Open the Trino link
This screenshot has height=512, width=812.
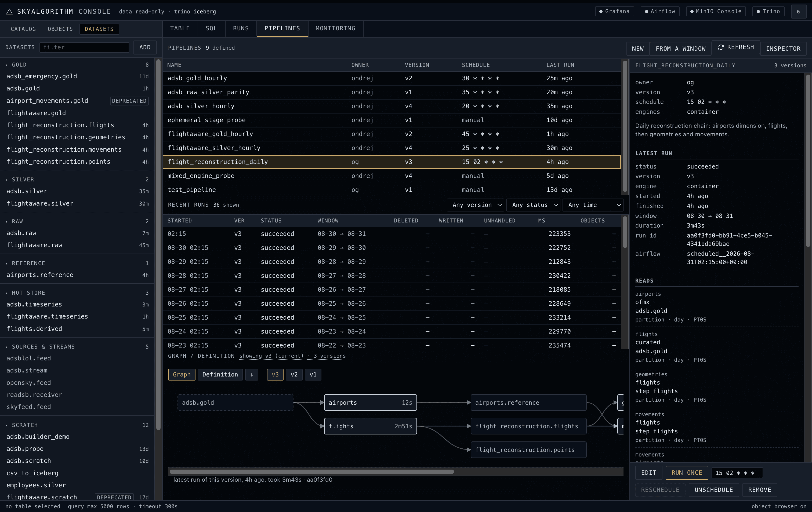768,12
